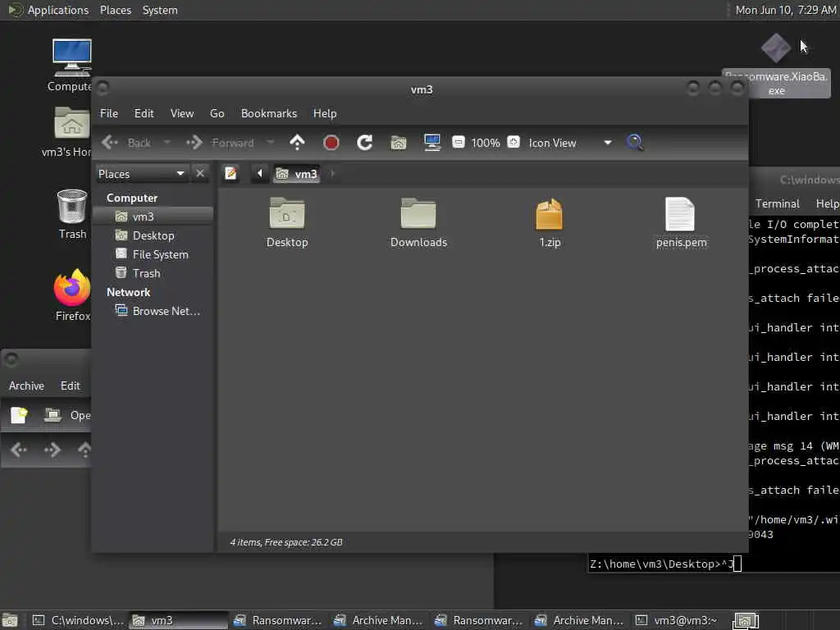Switch to vm3@vm3:~ terminal taskbar button
840x630 pixels.
click(677, 620)
